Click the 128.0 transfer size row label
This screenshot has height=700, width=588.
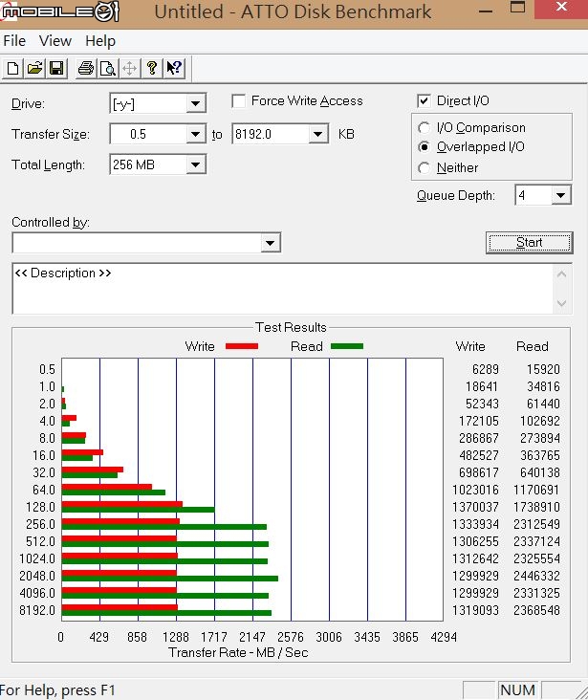pos(40,507)
